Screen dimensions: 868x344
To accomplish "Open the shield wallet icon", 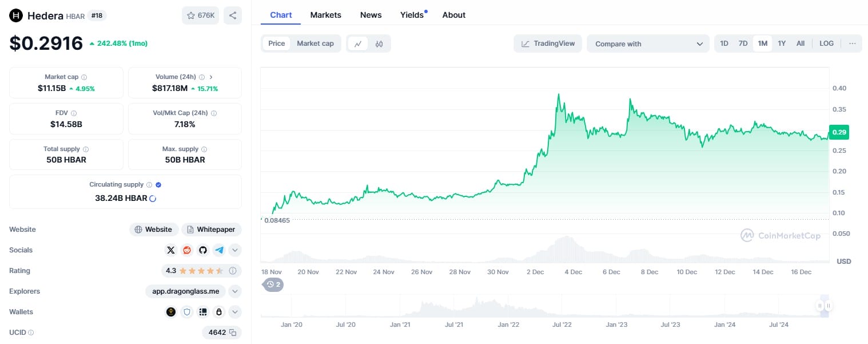I will point(187,312).
